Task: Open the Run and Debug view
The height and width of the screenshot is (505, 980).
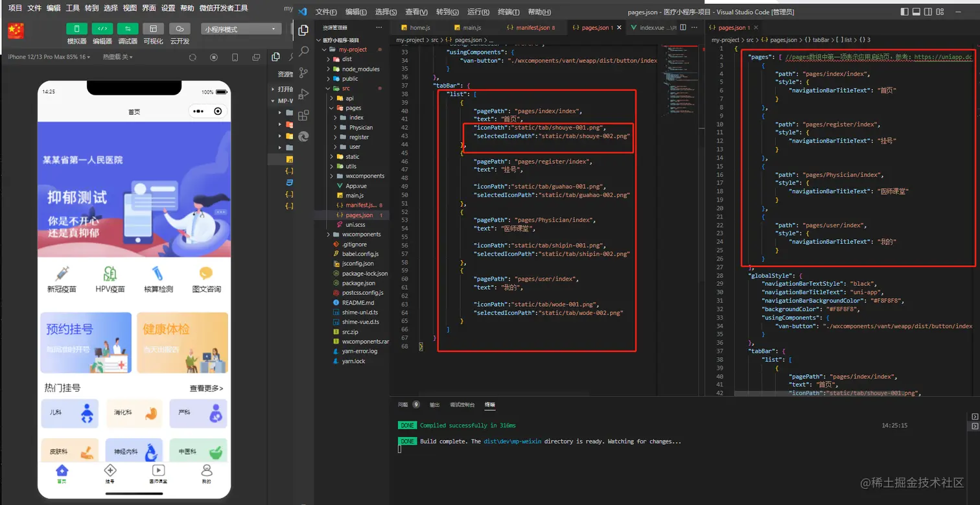Action: pos(303,94)
